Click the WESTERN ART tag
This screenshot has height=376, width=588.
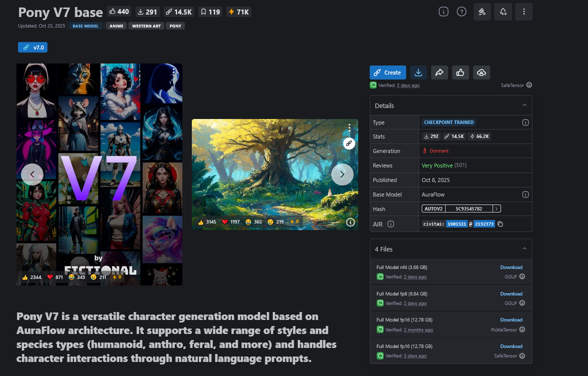pos(146,26)
